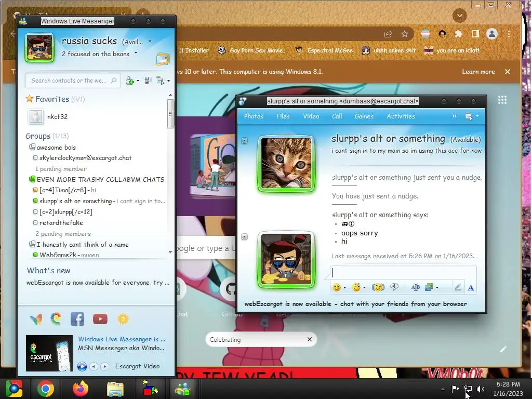Collapse the Groups section
Screen dimensions: 532x399
pos(47,136)
